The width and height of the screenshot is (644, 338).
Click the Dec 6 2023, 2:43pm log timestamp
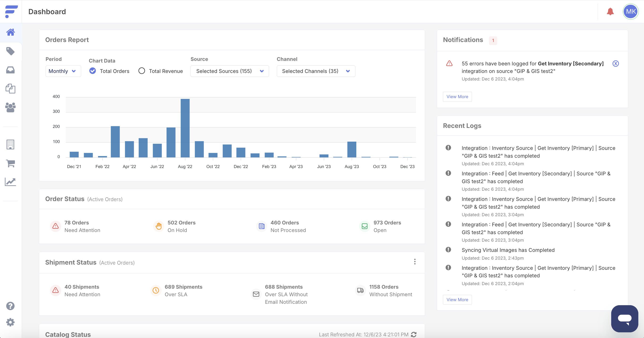pos(492,258)
